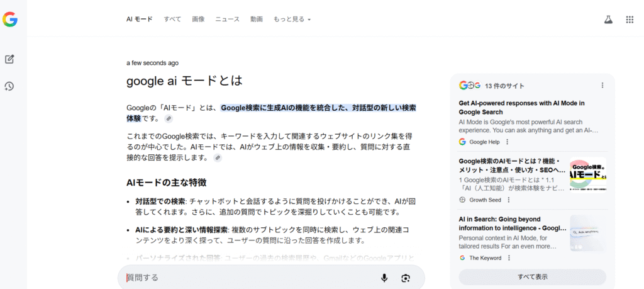Click the すべて表示 button
644x289 pixels.
(532, 276)
